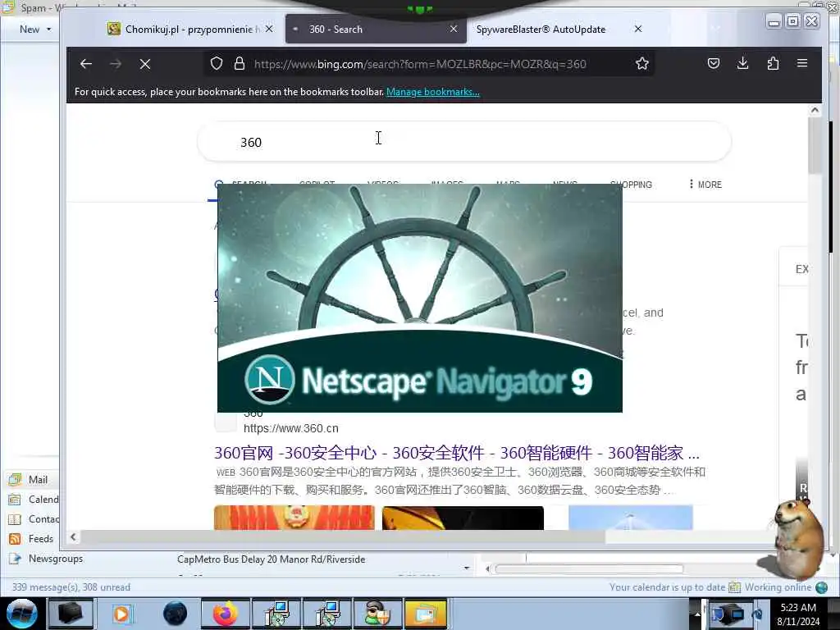Close the 360 - Search tab
The image size is (840, 630).
pyautogui.click(x=454, y=29)
